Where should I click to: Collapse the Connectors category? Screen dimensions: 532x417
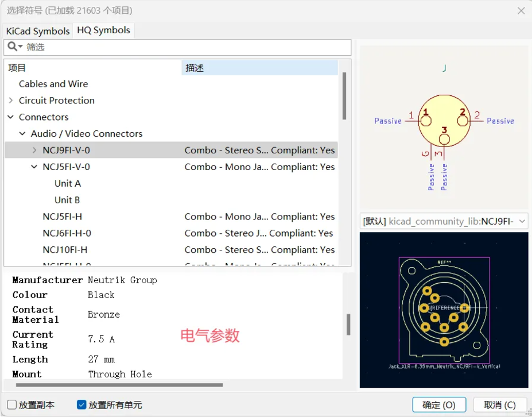(11, 117)
